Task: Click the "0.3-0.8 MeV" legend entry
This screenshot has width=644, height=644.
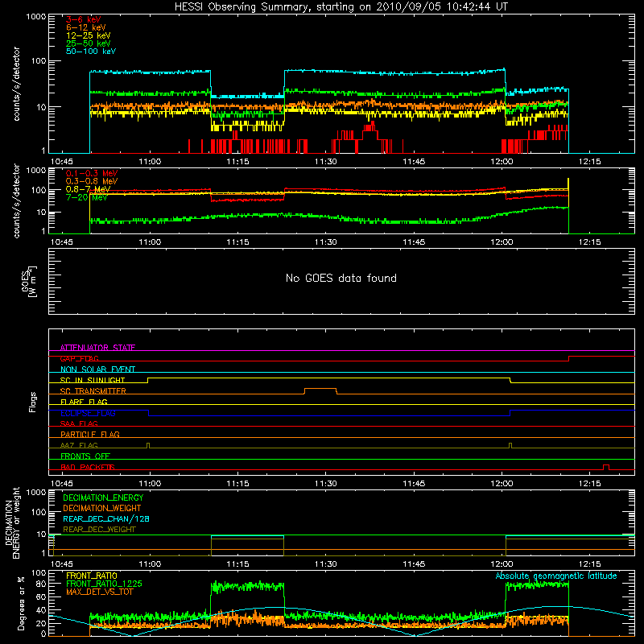Action: pyautogui.click(x=92, y=181)
